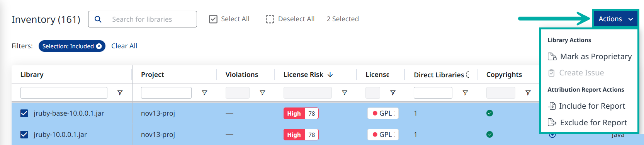Click the GPL license chip for jruby-10.0.0.1.jar
The image size is (644, 145).
[383, 135]
